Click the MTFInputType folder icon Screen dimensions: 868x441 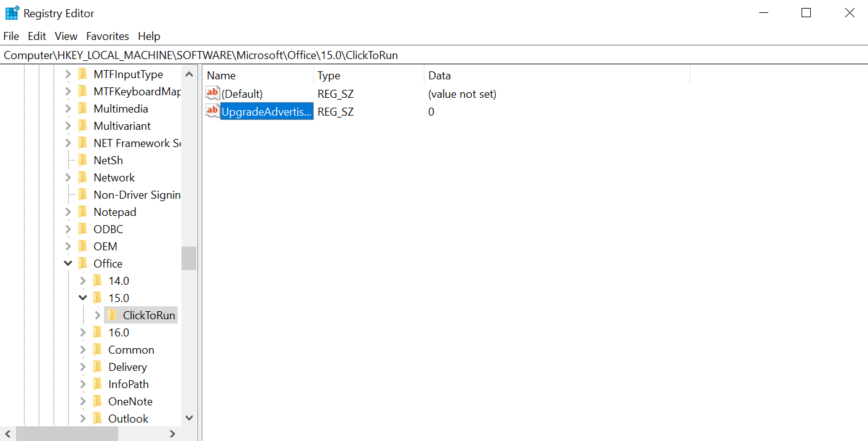click(82, 74)
